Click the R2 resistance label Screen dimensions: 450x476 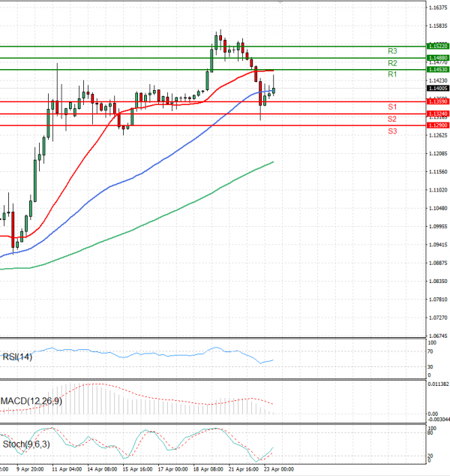[392, 63]
